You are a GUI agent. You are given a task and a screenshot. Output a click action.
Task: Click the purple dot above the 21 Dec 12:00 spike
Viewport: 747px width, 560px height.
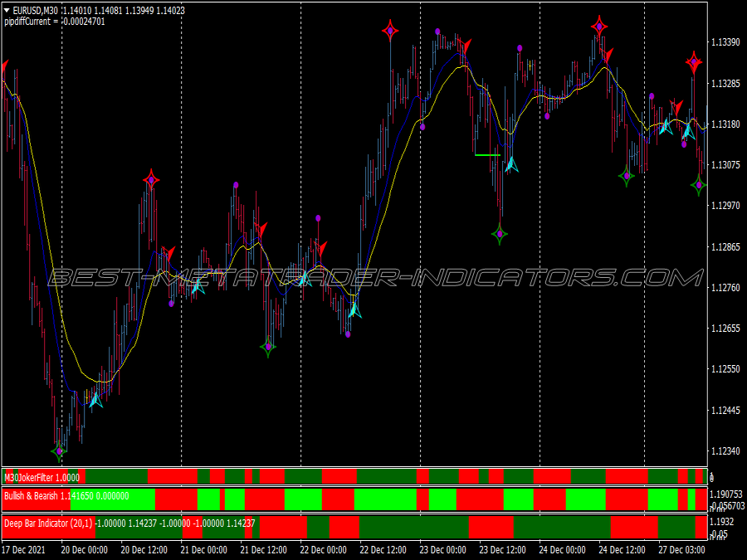tap(236, 185)
